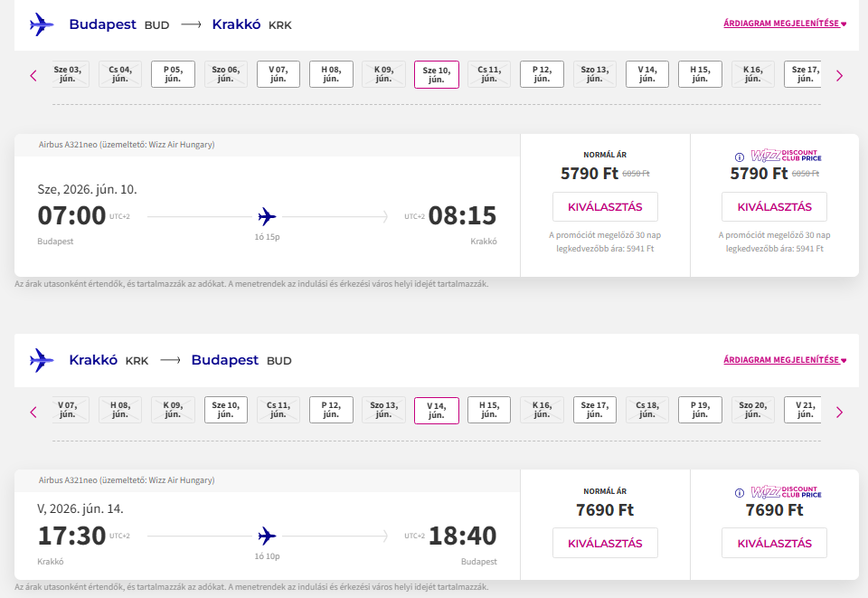The height and width of the screenshot is (598, 868).
Task: Show earlier outbound dates with left arrow
Action: 33,75
